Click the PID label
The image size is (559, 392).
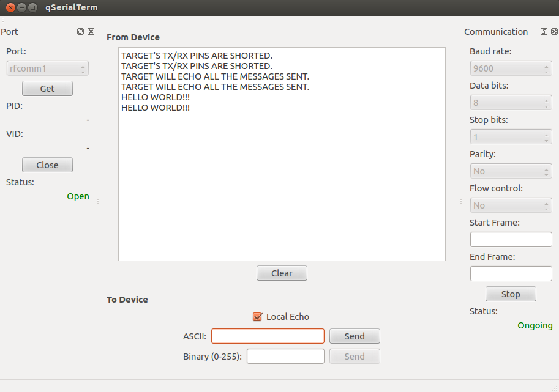[x=14, y=106]
